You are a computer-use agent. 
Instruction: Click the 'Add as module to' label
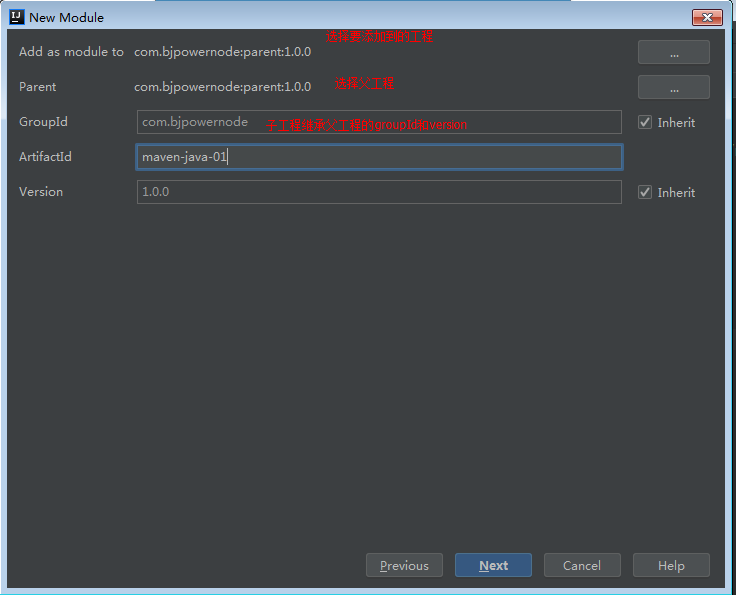(71, 52)
